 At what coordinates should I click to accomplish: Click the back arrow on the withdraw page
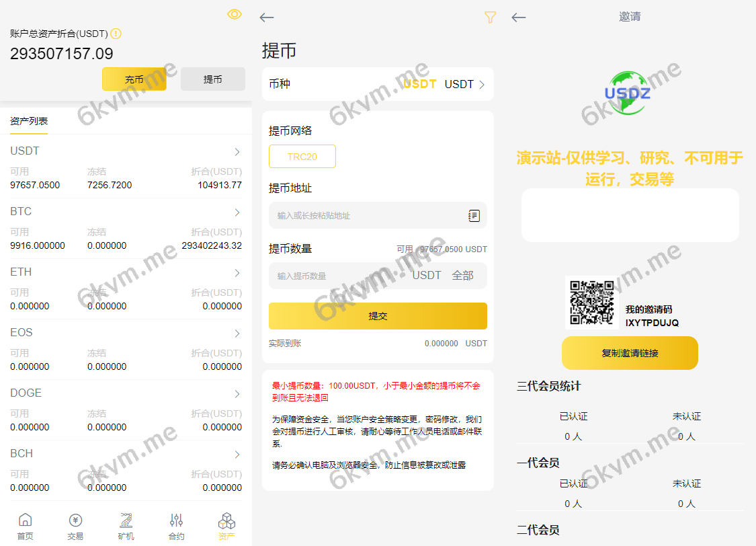click(266, 17)
